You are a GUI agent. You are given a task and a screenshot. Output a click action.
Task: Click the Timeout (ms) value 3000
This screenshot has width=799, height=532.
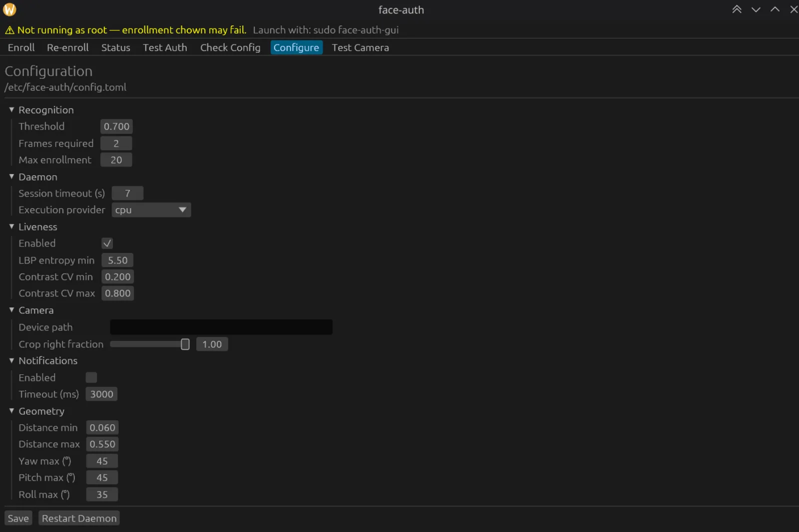coord(102,394)
